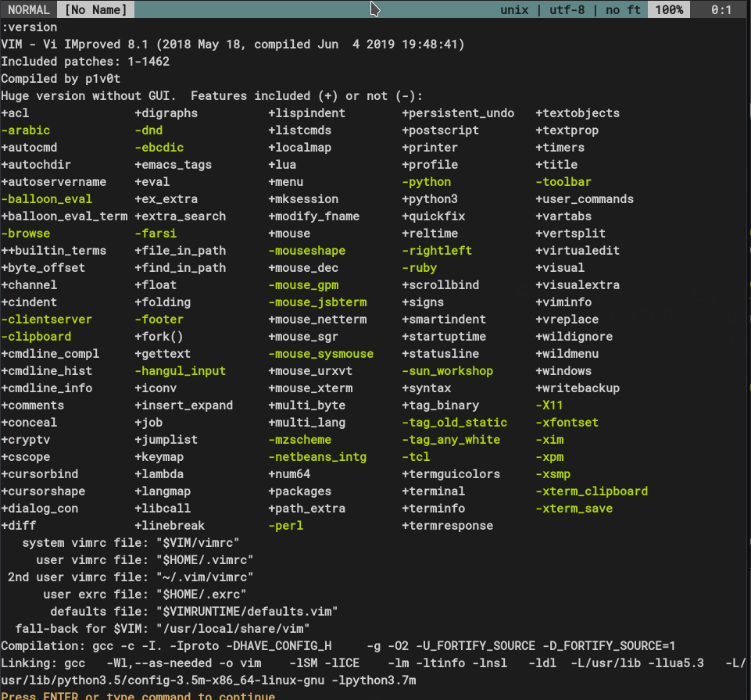Click the -hangul_input feature entry

tap(181, 371)
